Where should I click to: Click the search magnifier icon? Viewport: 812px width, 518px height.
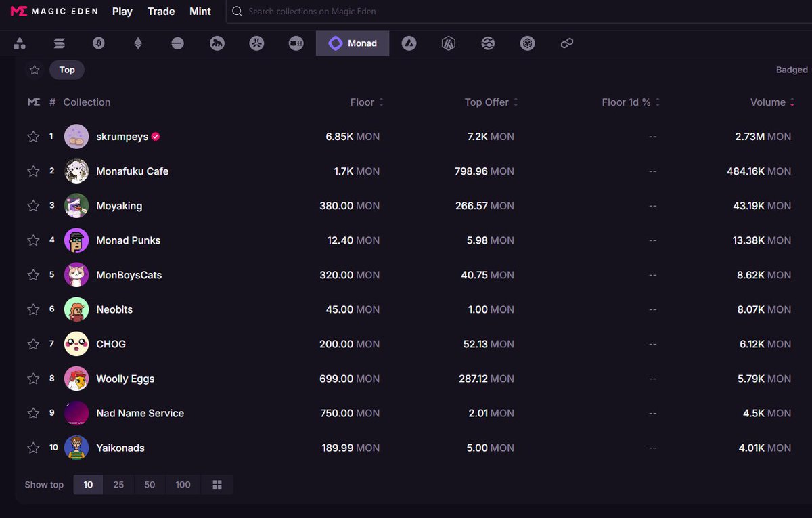point(237,12)
